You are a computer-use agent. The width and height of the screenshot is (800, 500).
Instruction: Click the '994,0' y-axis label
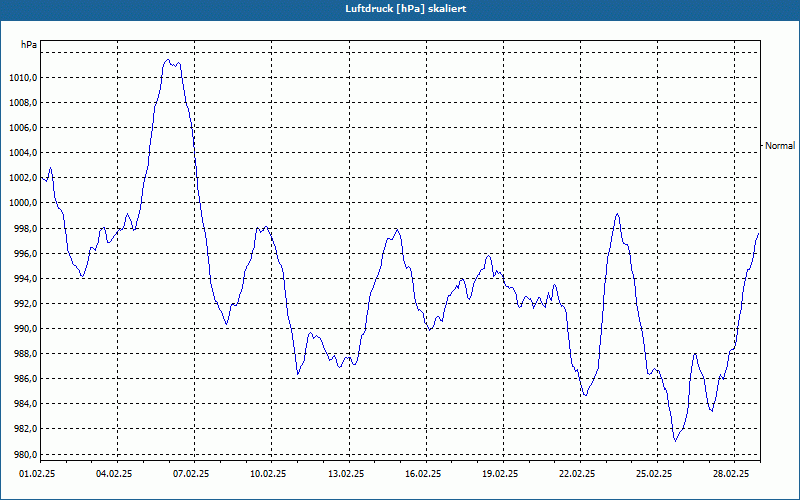click(25, 278)
